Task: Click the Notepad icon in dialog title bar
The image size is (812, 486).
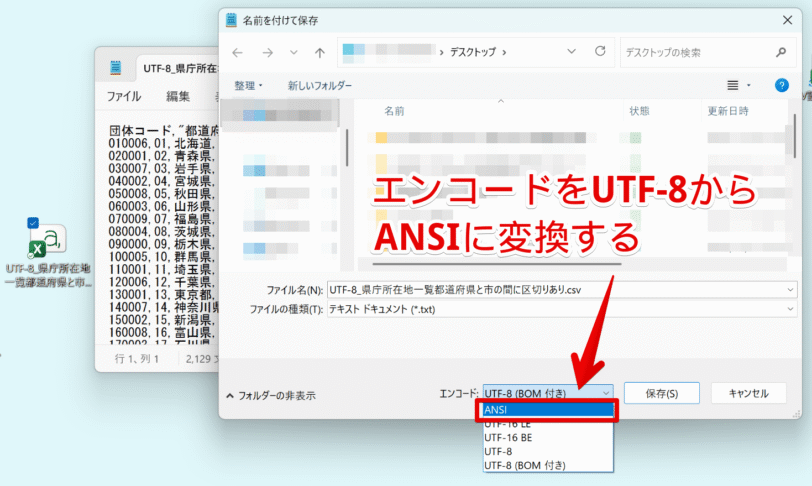Action: 231,20
